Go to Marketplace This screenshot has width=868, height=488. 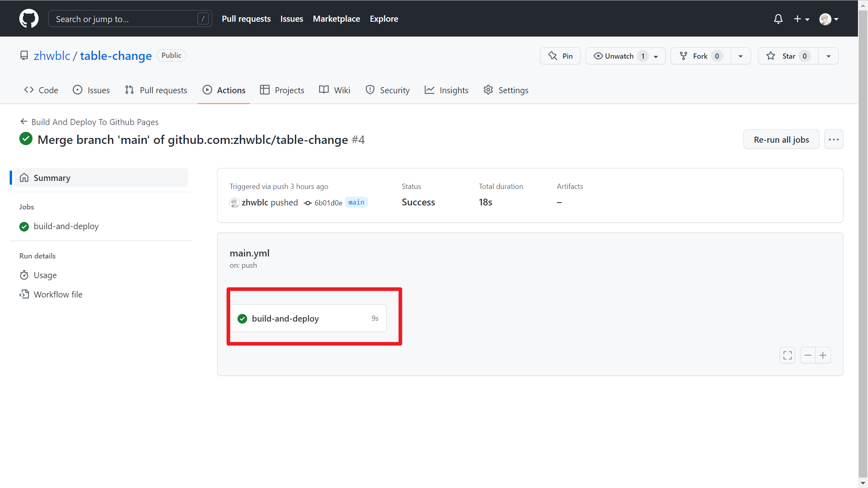coord(336,19)
